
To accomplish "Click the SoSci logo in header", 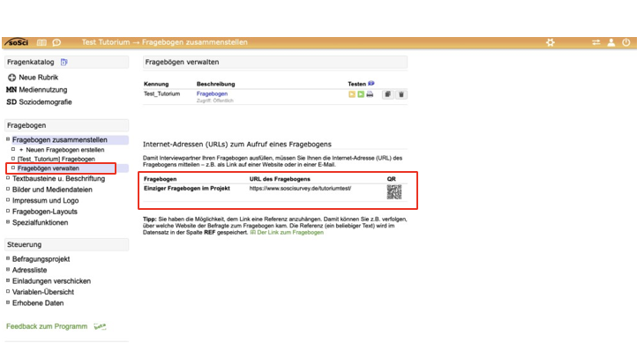I will [16, 42].
